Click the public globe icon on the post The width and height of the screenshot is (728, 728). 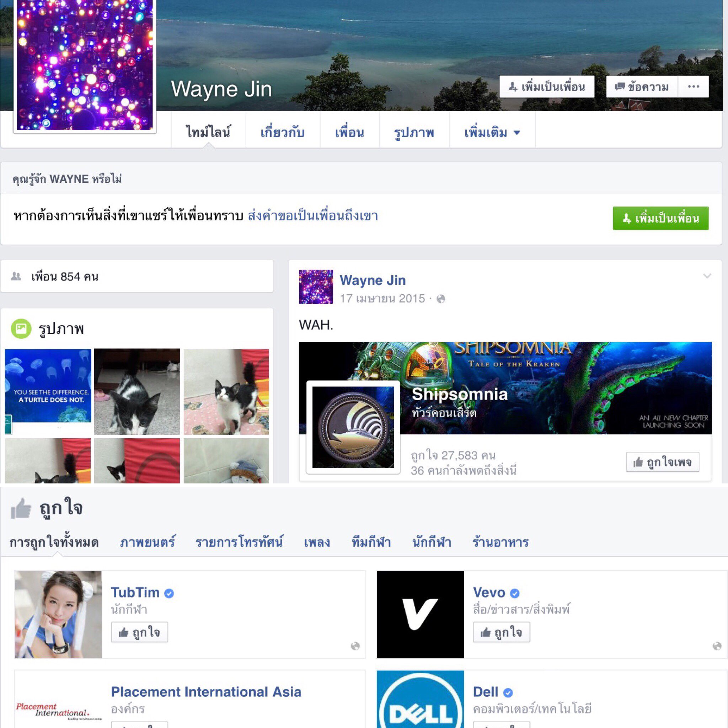[x=440, y=299]
